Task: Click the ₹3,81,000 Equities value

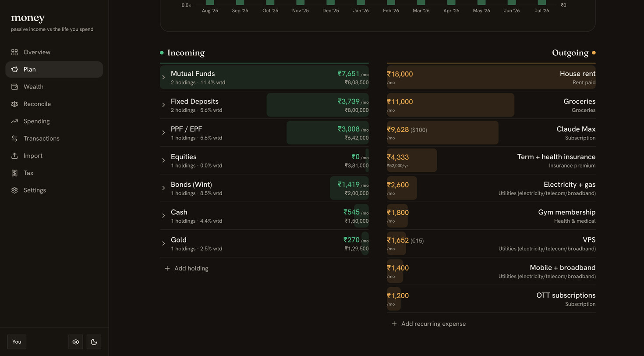Action: click(x=357, y=166)
